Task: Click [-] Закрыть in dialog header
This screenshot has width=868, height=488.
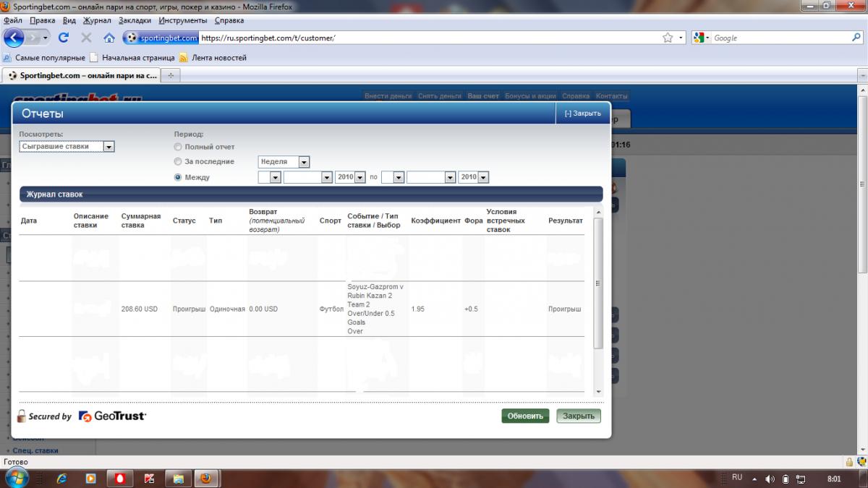Action: (x=583, y=114)
